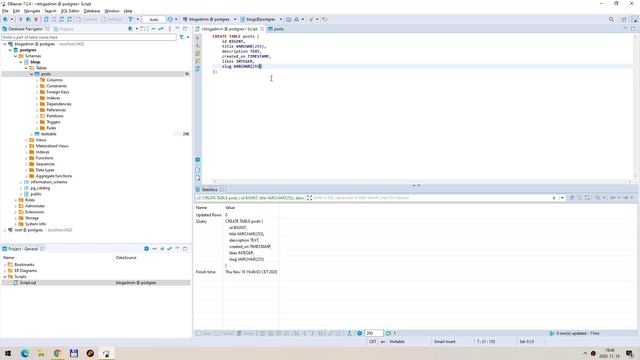Select the ER Diagrams project folder
640x360 pixels.
(25, 271)
